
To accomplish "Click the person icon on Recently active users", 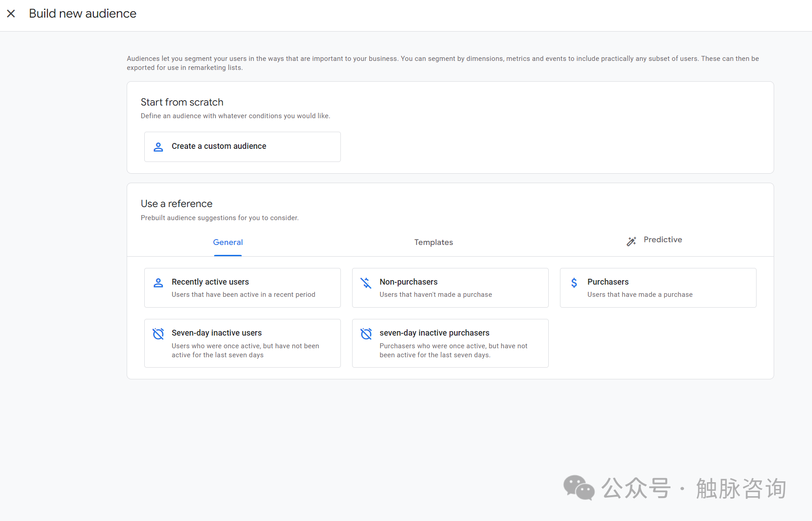I will point(158,283).
